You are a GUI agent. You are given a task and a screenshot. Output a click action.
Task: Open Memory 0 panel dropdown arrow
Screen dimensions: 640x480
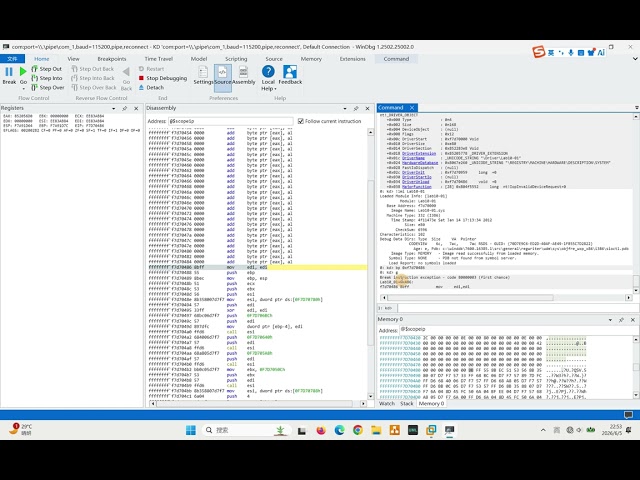coord(610,320)
